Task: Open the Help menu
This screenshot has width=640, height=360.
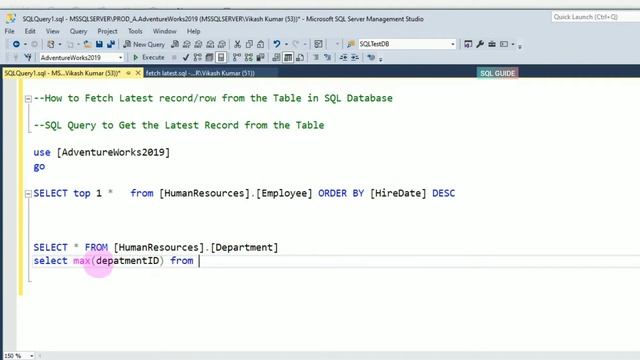Action: [x=193, y=31]
